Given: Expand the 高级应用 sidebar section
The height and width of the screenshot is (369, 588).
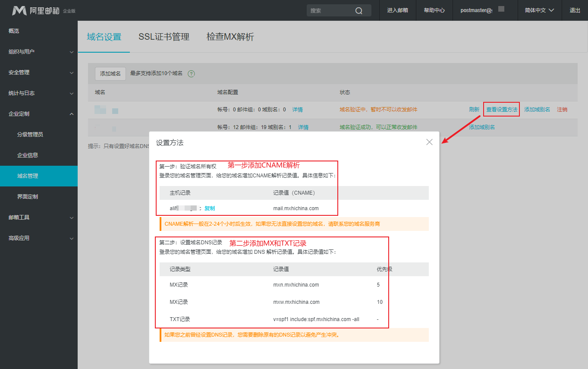Looking at the screenshot, I should 39,238.
